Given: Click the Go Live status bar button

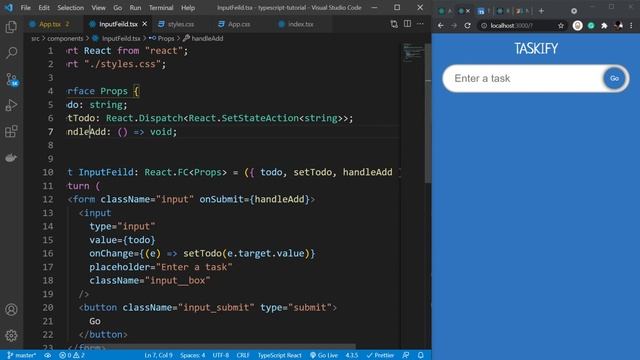Looking at the screenshot, I should [x=324, y=356].
